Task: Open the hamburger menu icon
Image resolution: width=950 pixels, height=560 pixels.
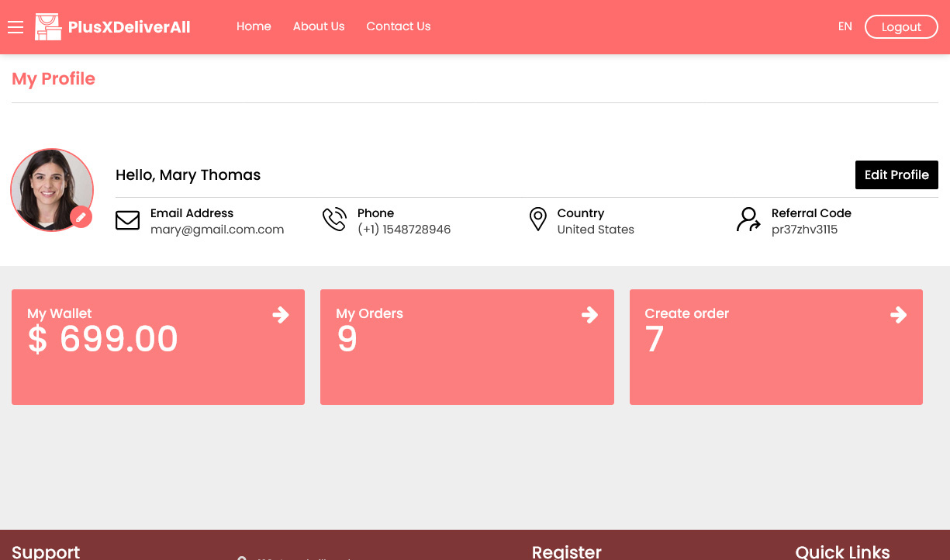Action: click(16, 27)
